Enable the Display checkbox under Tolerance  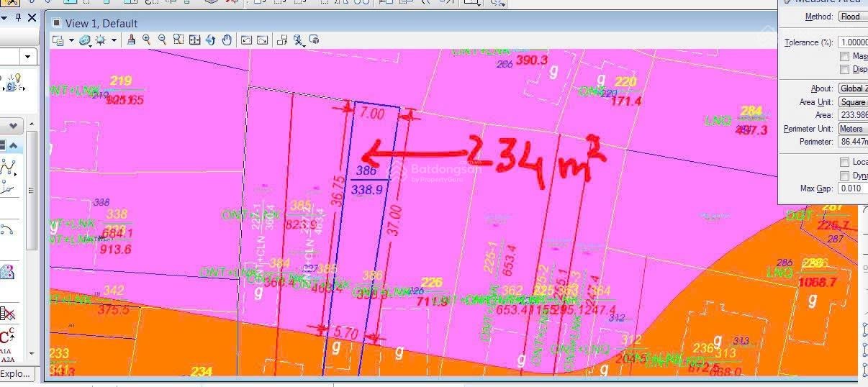coord(844,70)
